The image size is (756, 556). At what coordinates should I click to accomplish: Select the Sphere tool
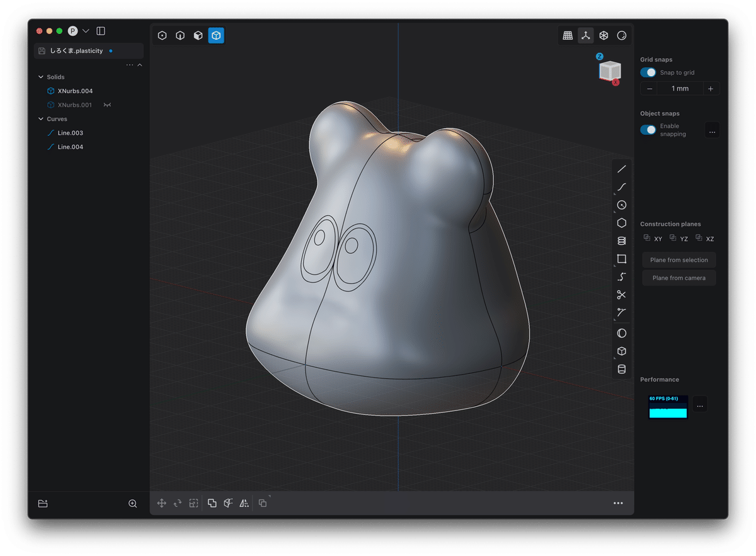622,333
